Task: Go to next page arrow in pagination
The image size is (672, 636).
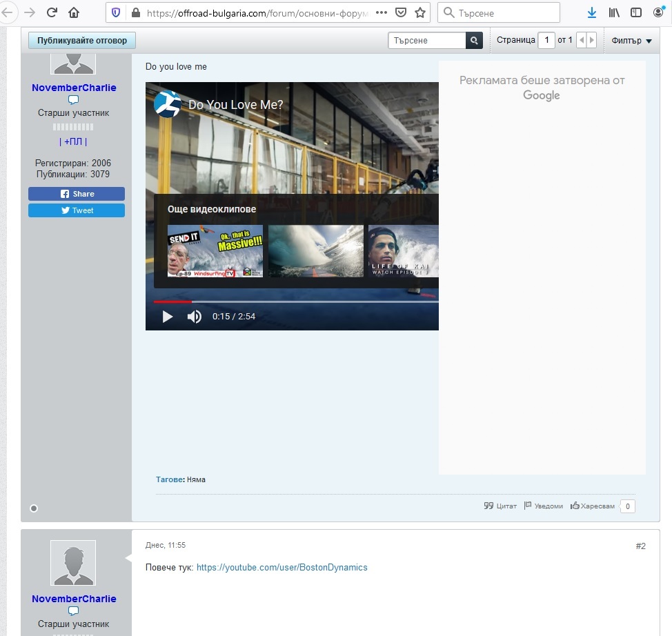Action: pyautogui.click(x=591, y=41)
